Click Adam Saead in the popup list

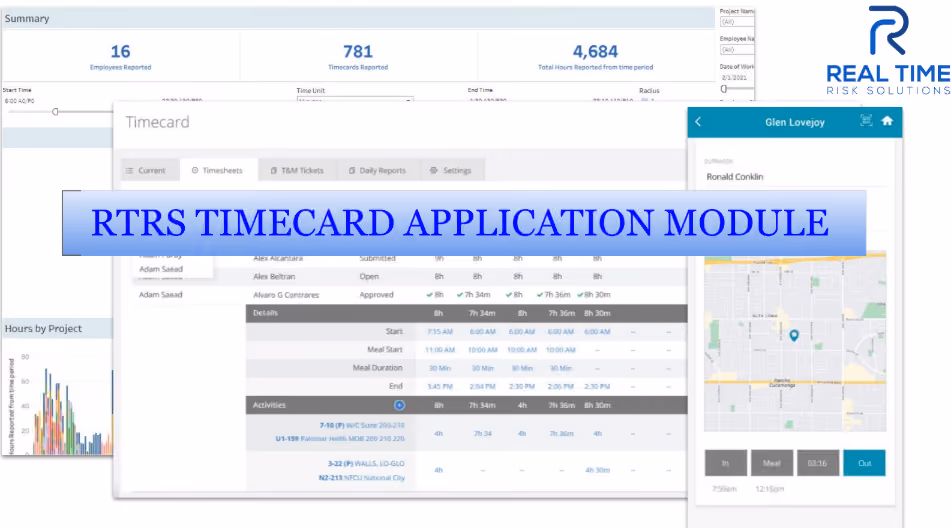click(x=161, y=269)
